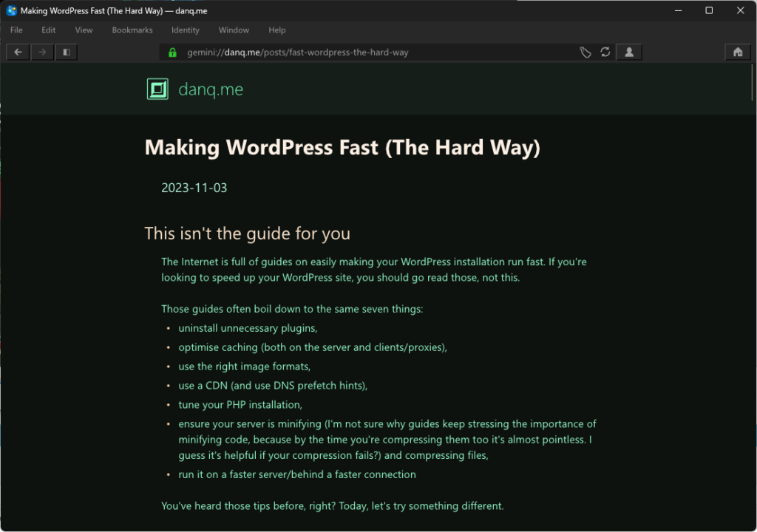Open the Identity menu
Screen dimensions: 757x532
pyautogui.click(x=185, y=30)
